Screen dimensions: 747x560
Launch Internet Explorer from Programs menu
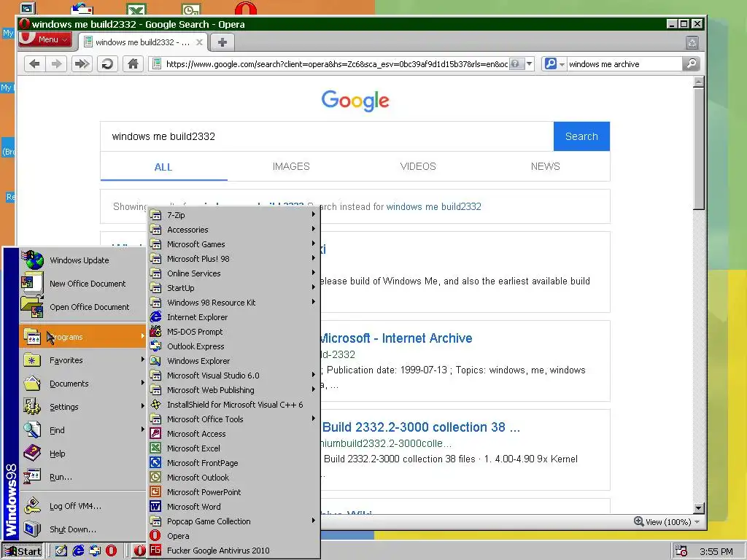pyautogui.click(x=233, y=317)
